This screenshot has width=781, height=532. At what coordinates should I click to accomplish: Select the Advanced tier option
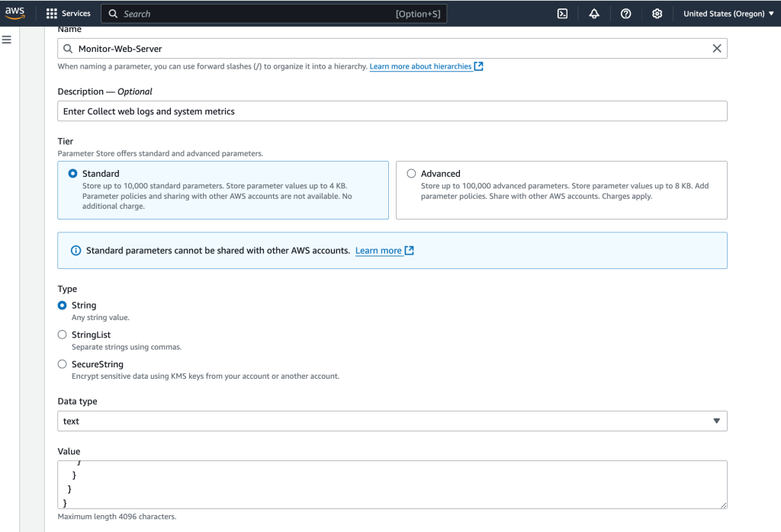pos(411,174)
